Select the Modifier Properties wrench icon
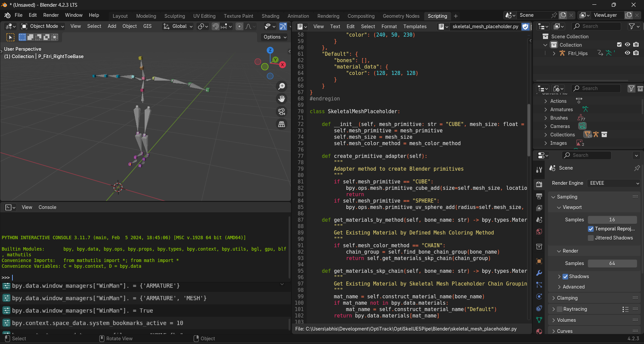The height and width of the screenshot is (344, 644). tap(539, 273)
